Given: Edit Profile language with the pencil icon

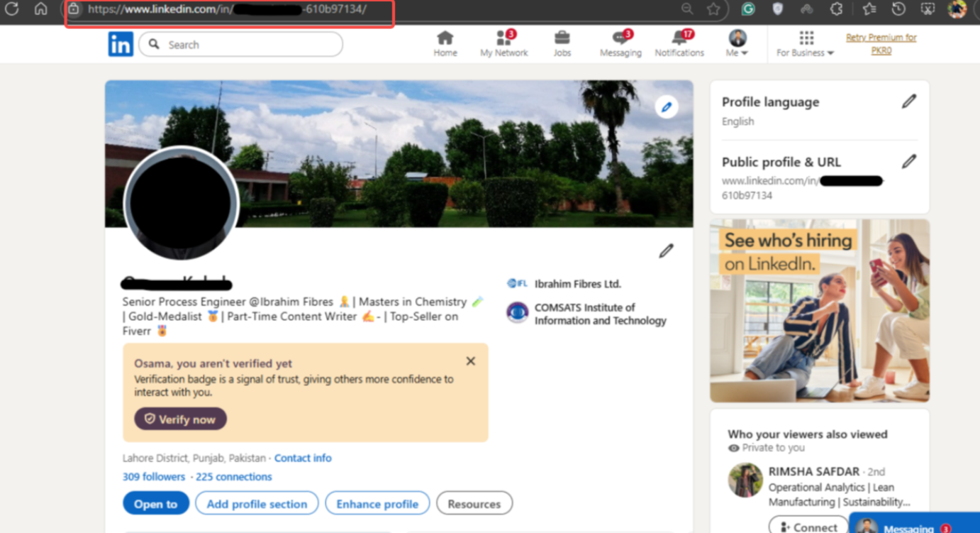Looking at the screenshot, I should point(908,101).
